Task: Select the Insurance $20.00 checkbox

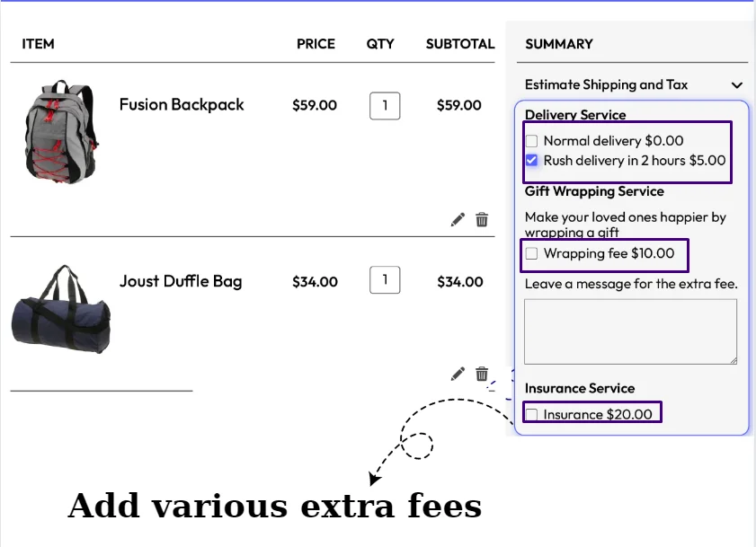Action: 530,414
